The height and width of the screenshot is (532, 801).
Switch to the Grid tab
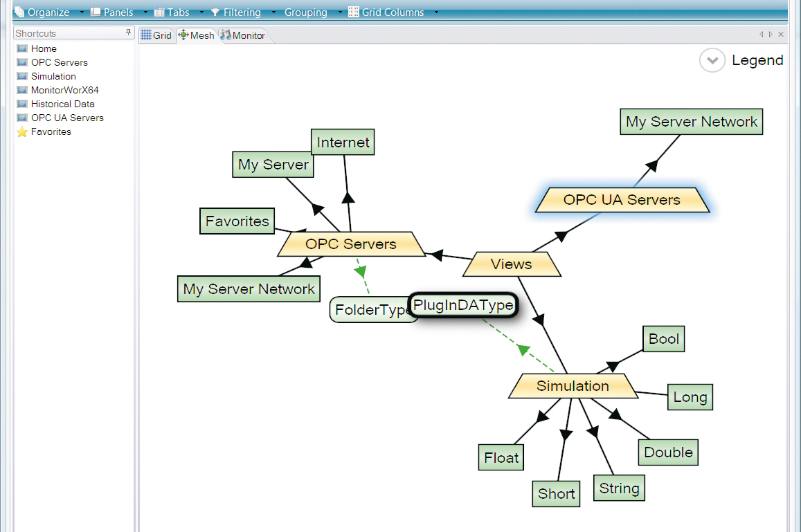coord(157,35)
